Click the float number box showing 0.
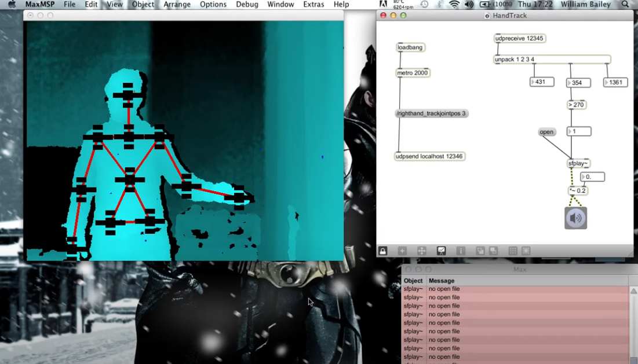The image size is (638, 364). tap(592, 177)
